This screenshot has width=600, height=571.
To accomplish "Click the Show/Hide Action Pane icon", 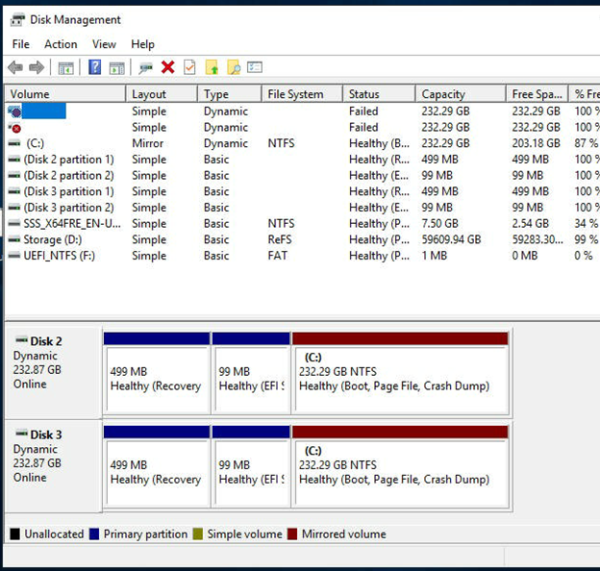I will [x=117, y=67].
